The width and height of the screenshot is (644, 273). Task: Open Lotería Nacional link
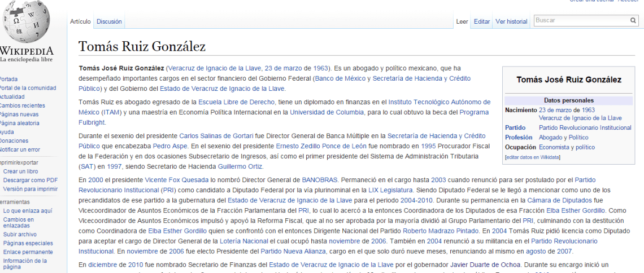243,241
